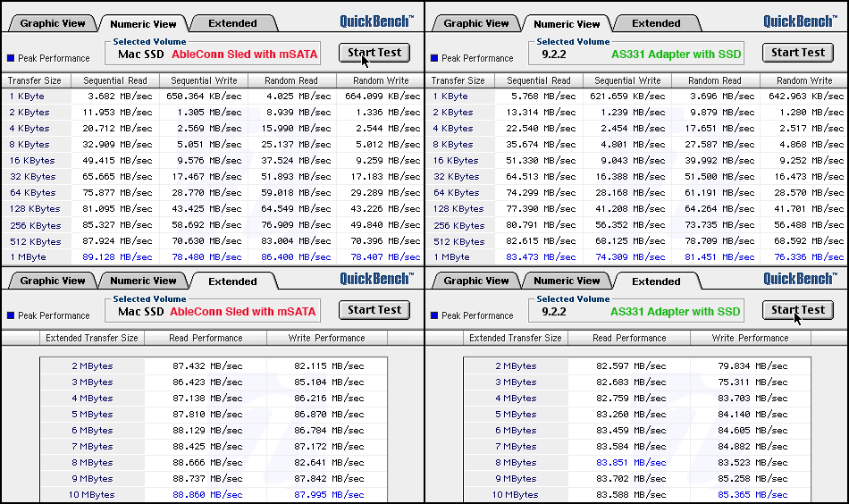The image size is (849, 504).
Task: Click 1 KByte row label in Mac SSD panel
Action: click(x=27, y=97)
